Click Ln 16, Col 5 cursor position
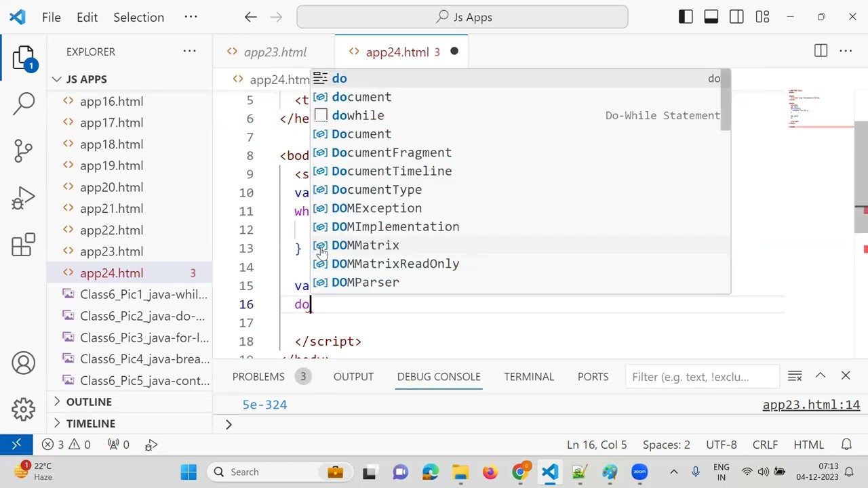 tap(597, 445)
